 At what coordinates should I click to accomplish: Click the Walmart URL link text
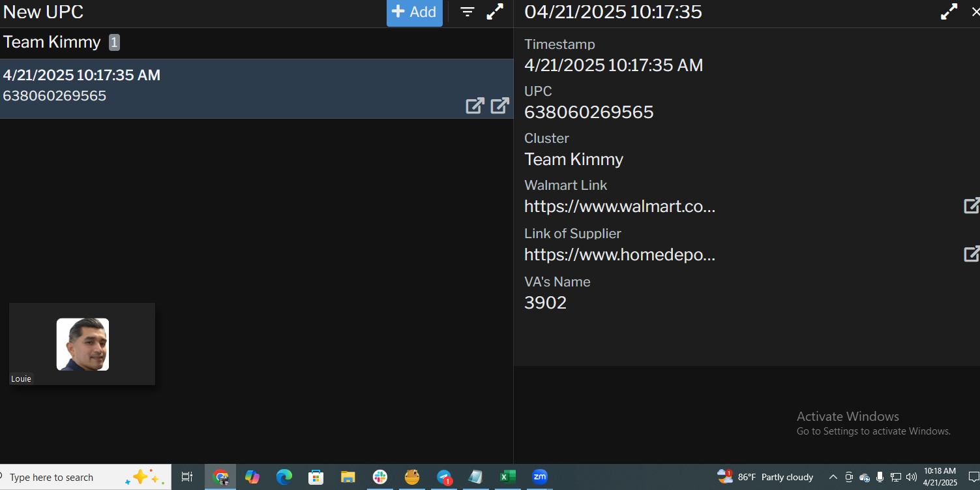click(x=619, y=207)
